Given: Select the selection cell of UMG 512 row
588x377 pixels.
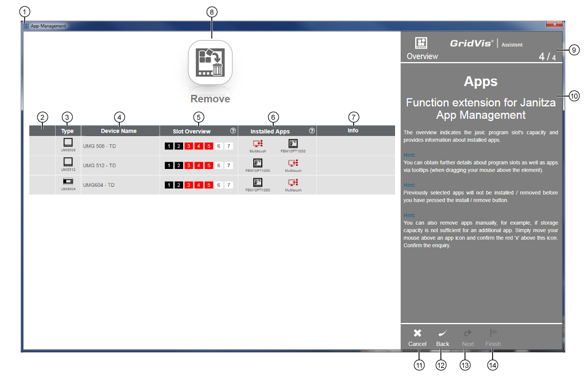Looking at the screenshot, I should click(42, 166).
